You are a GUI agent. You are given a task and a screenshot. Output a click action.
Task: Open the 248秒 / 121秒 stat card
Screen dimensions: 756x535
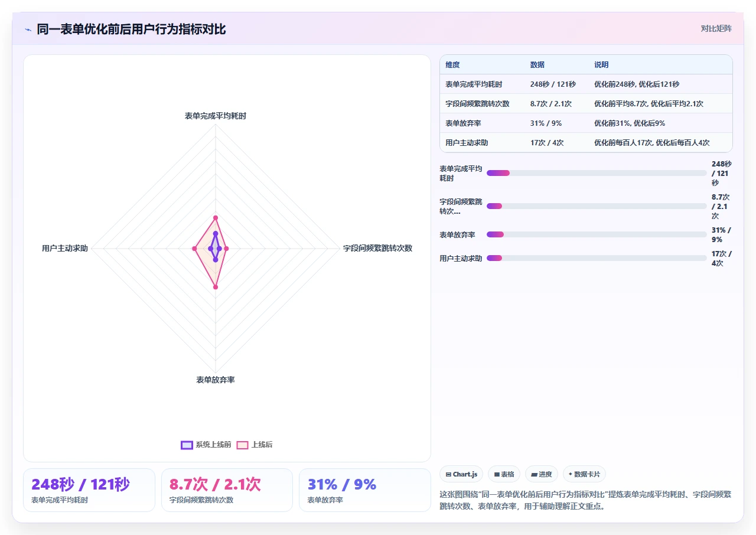[x=89, y=490]
